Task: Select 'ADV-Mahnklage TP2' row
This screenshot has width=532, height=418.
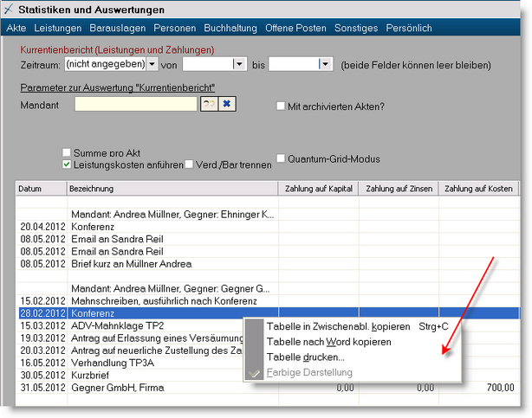Action: point(130,325)
